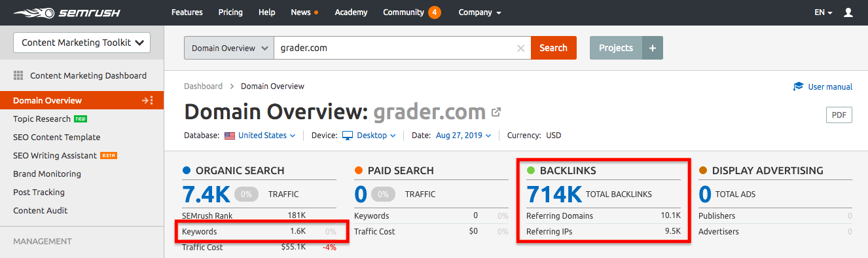Open the Content Marketing Toolkit dropdown
The image size is (868, 258).
click(82, 43)
